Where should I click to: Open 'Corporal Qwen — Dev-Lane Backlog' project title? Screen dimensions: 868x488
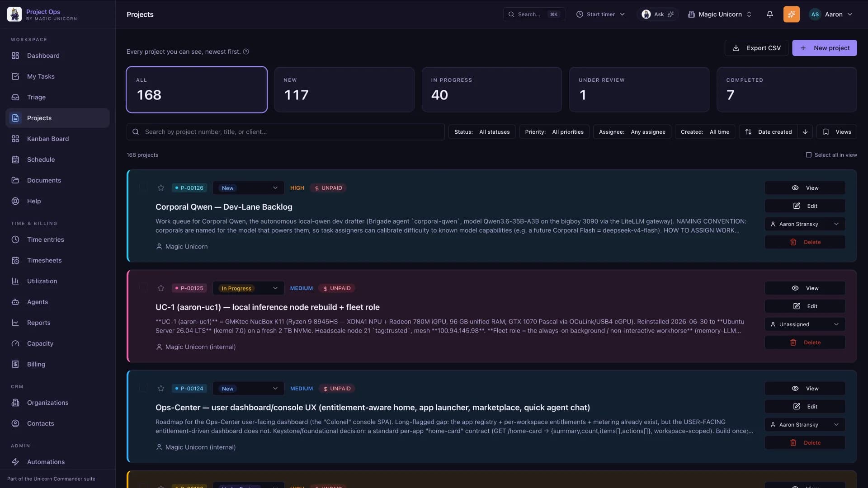[224, 207]
